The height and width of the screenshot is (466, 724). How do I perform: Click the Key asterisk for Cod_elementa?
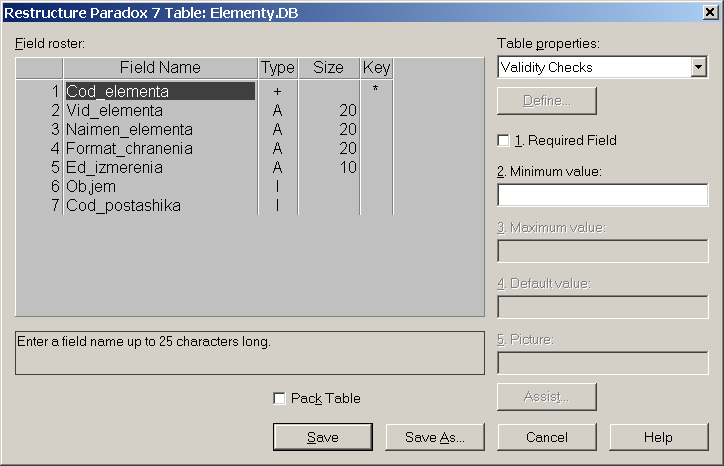coord(377,91)
